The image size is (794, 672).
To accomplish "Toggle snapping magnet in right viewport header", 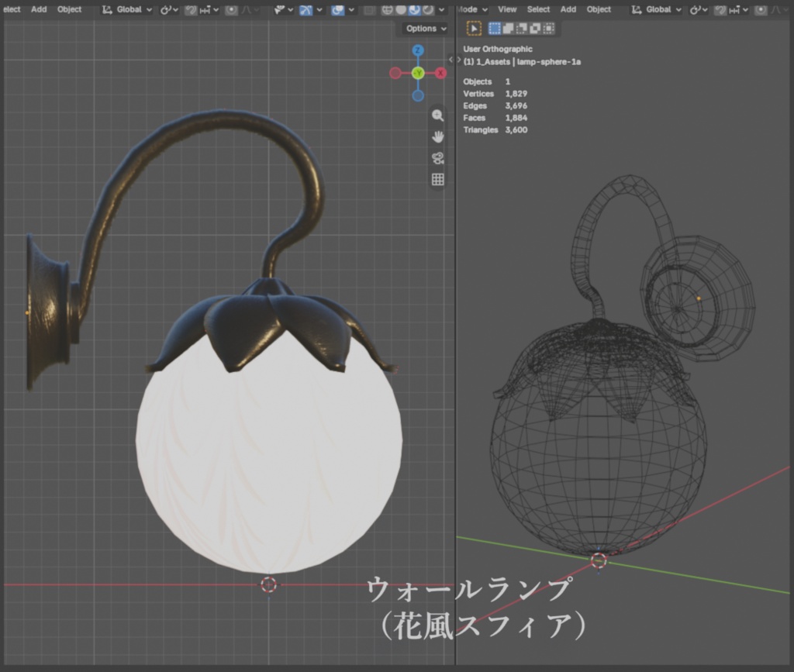I will [x=720, y=9].
